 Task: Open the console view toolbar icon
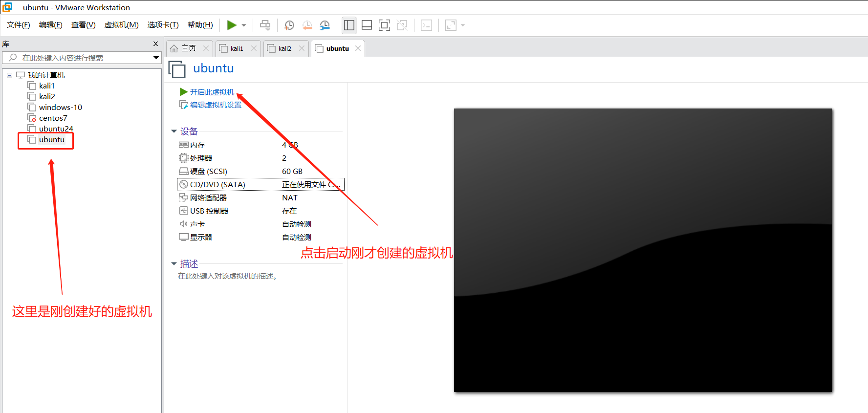click(x=426, y=25)
